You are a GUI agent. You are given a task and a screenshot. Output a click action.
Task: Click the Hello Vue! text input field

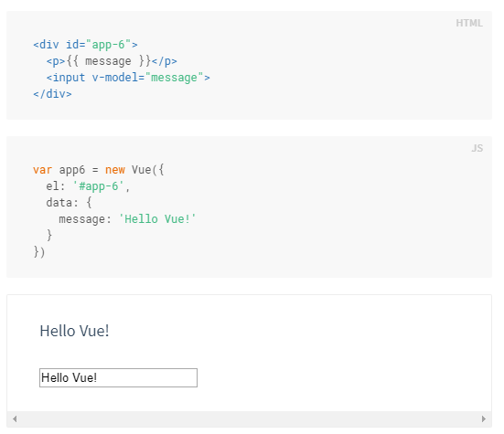pos(118,378)
